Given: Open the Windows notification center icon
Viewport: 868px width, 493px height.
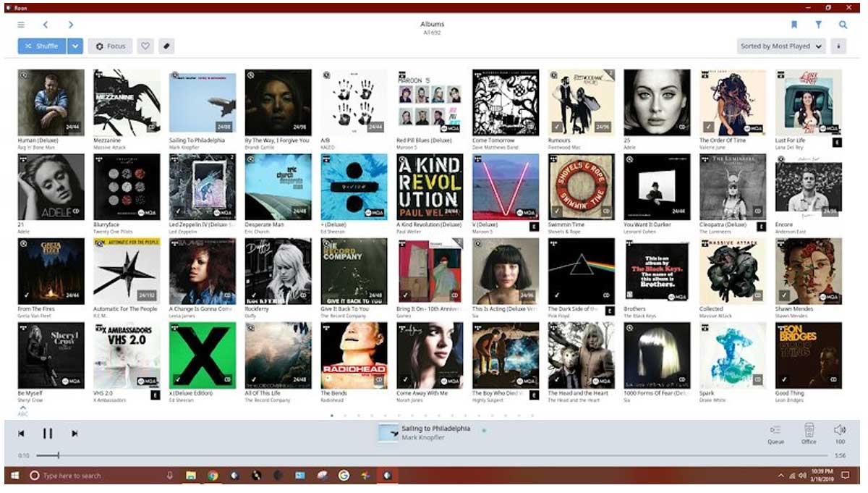Looking at the screenshot, I should pos(845,476).
